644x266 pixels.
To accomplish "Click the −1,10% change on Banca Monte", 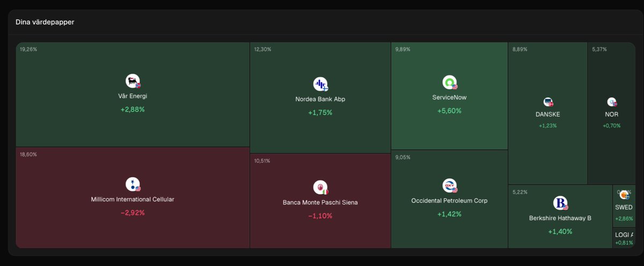I will [320, 216].
